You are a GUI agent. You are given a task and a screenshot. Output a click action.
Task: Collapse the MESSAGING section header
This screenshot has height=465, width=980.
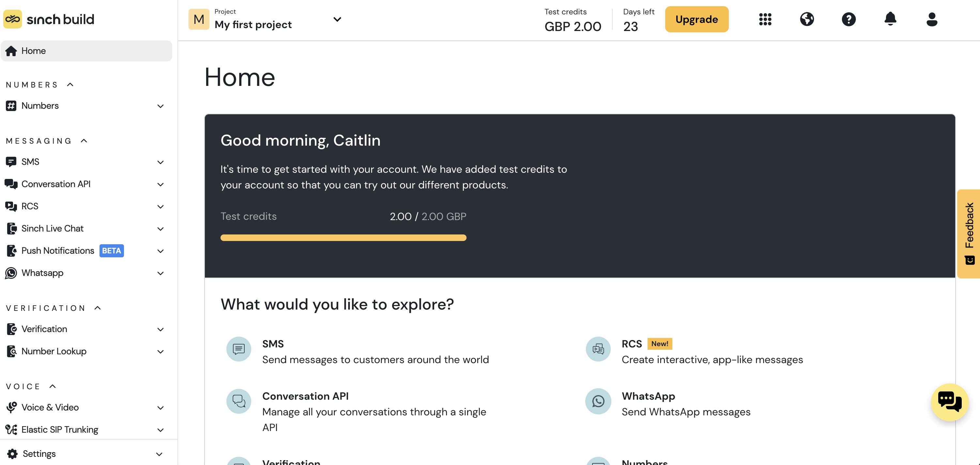[46, 141]
